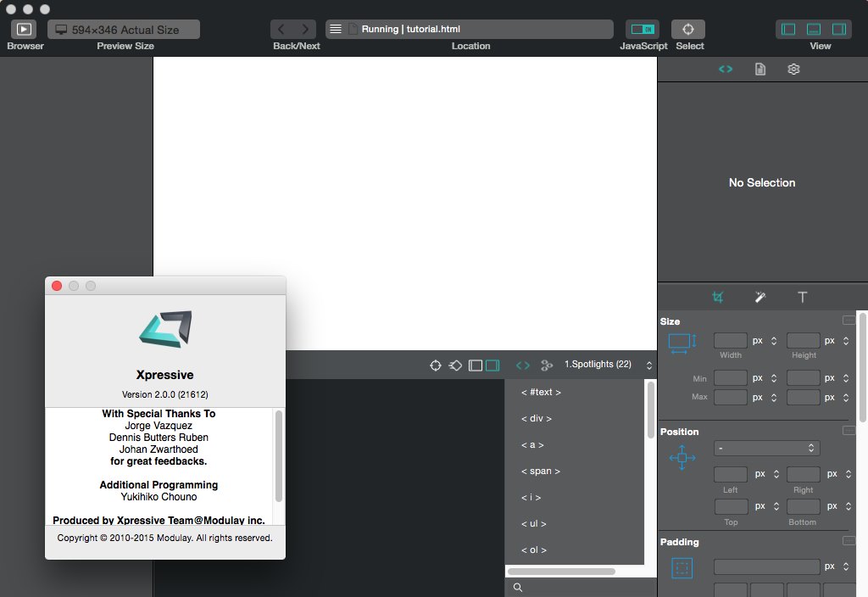This screenshot has width=868, height=597.
Task: Click the Xpressive logo in the About window
Action: pos(165,329)
